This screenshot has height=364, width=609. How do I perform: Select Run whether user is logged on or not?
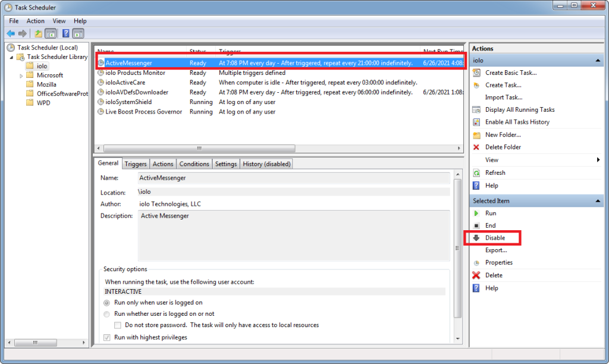(107, 314)
